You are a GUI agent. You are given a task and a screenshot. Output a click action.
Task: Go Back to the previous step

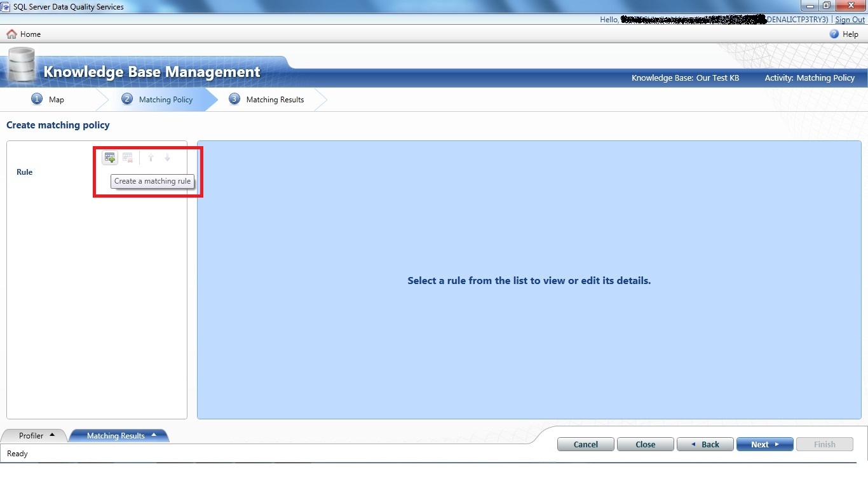tap(705, 444)
